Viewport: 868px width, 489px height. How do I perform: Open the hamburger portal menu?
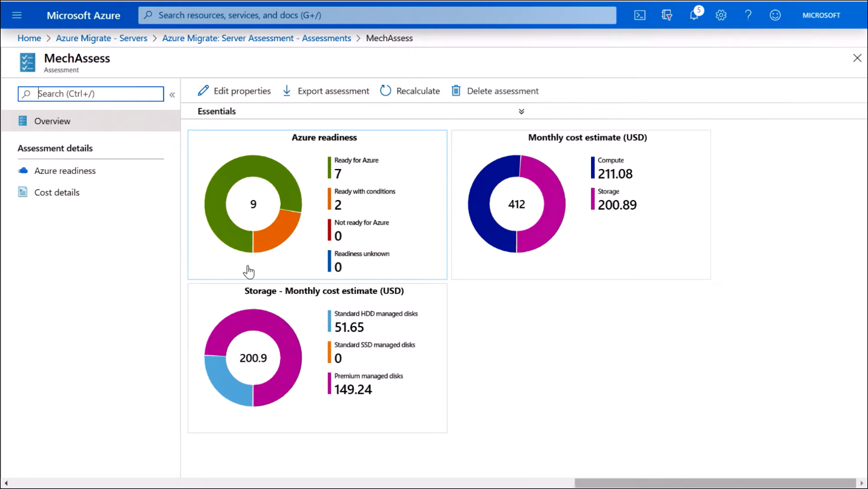tap(17, 15)
